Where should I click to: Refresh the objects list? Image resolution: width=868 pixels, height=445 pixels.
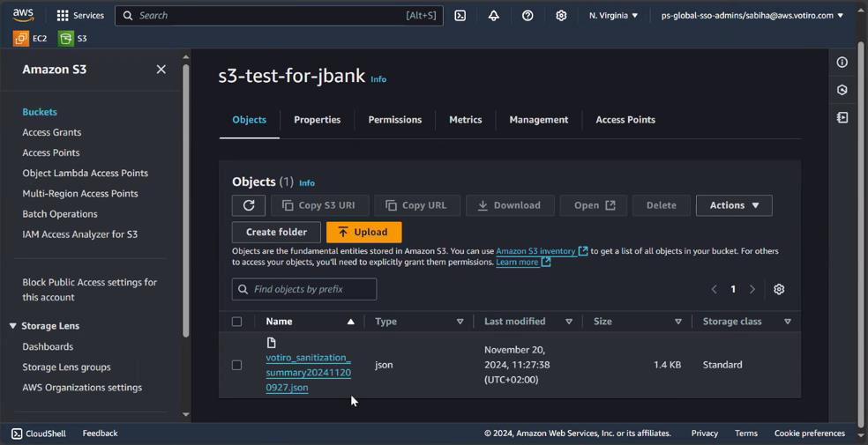pyautogui.click(x=249, y=205)
